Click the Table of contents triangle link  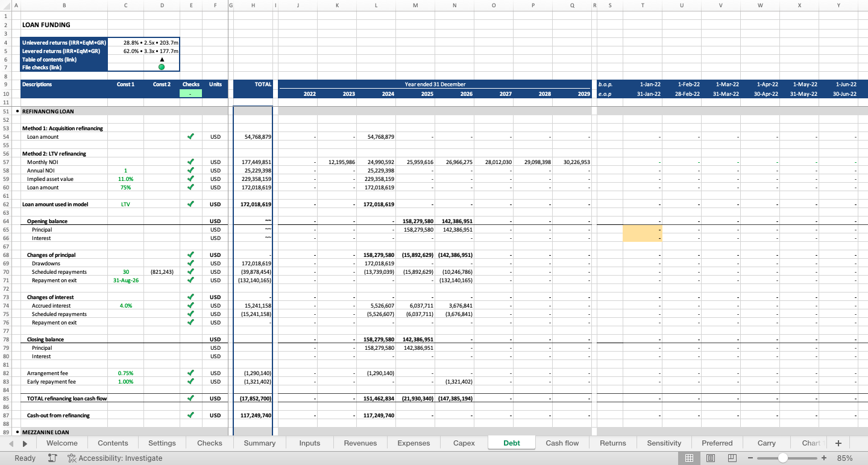click(x=162, y=59)
